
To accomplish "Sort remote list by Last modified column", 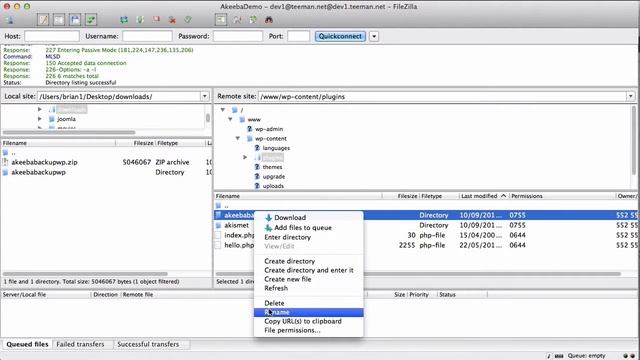I will point(484,196).
